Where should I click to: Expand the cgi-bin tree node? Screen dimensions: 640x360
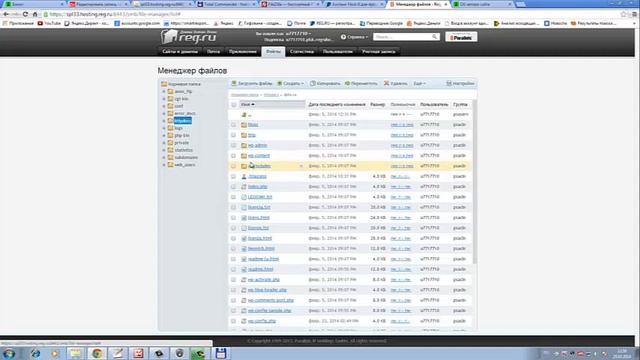(x=164, y=99)
